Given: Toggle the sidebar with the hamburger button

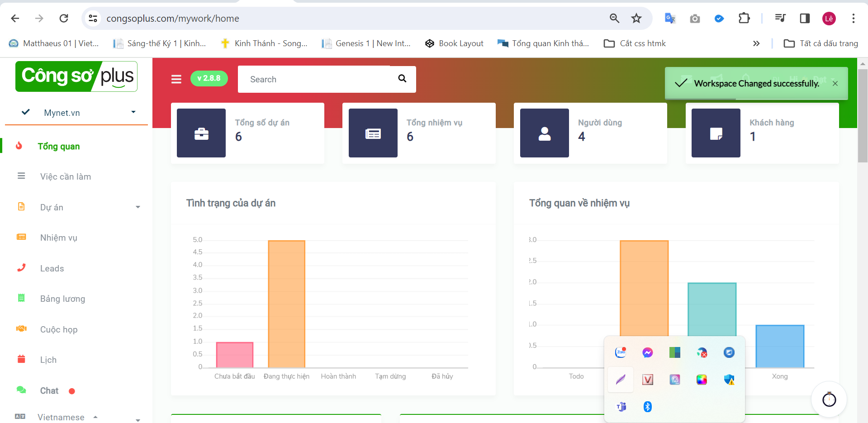Looking at the screenshot, I should 176,79.
